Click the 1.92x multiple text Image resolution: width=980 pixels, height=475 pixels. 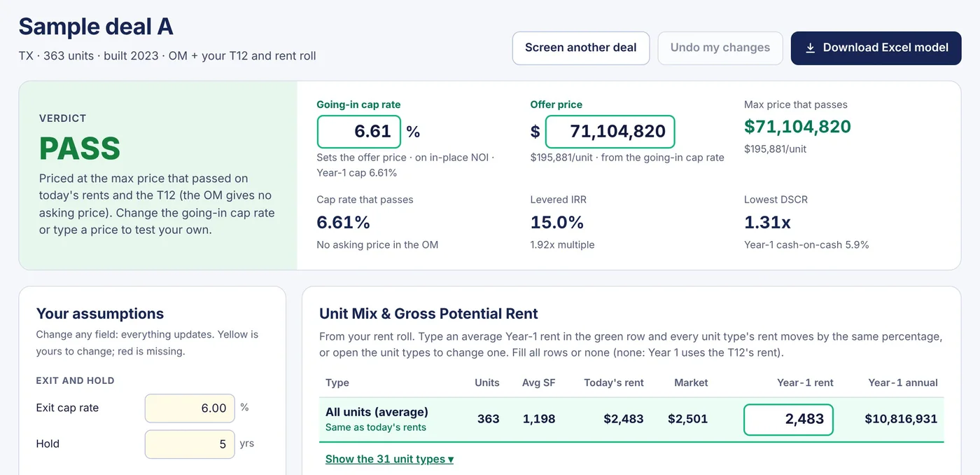coord(562,245)
